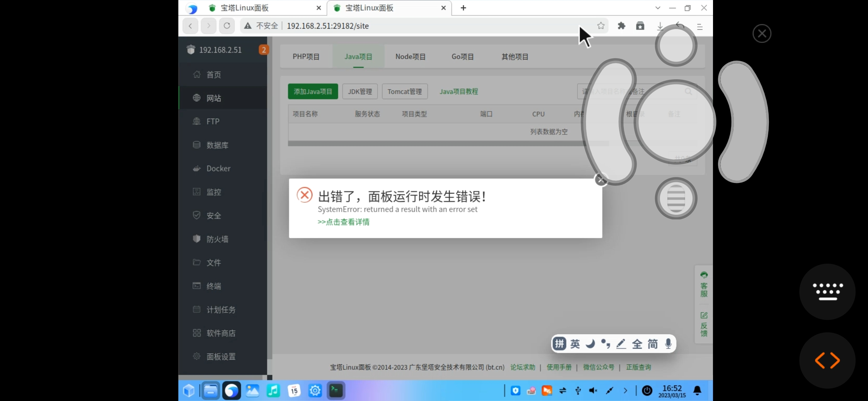Open browser hamburger menu
The height and width of the screenshot is (401, 868).
700,27
